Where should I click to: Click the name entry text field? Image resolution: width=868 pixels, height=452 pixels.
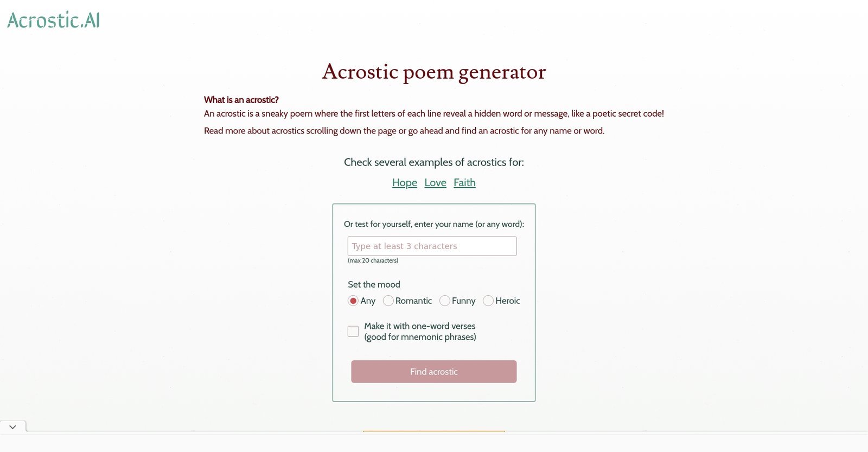(432, 246)
